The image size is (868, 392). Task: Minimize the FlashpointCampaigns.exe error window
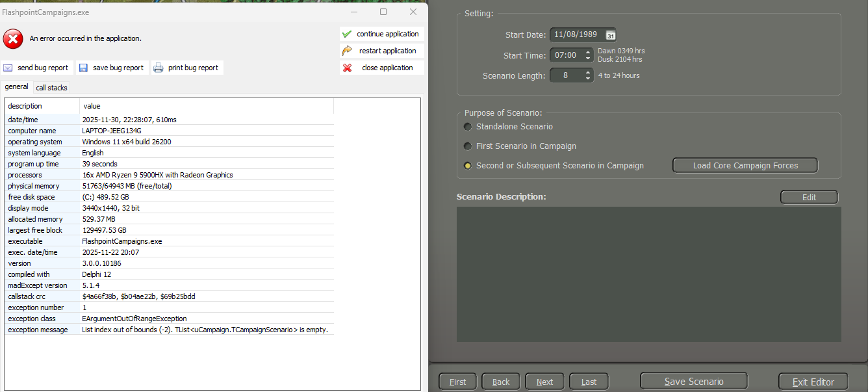[x=353, y=12]
